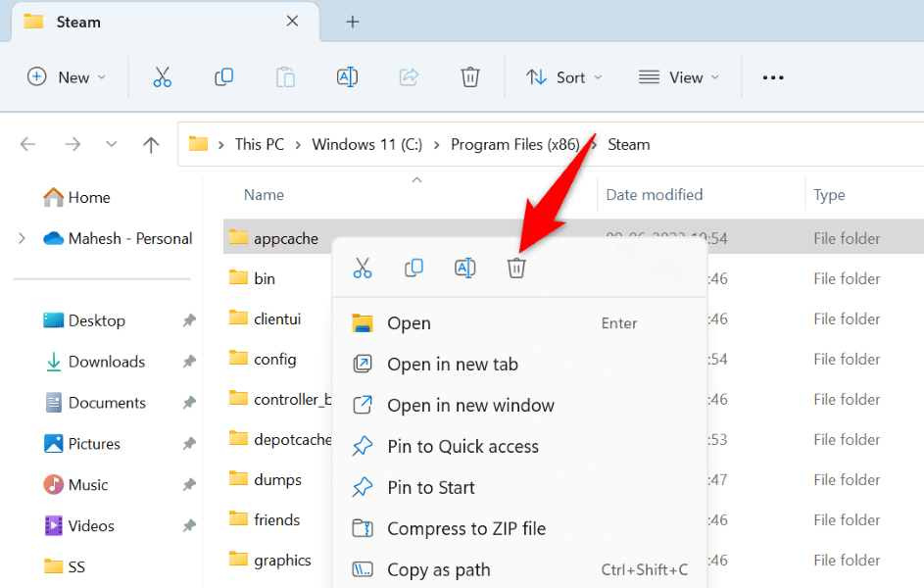Viewport: 924px width, 588px height.
Task: Open Home in the navigation pane
Action: coord(76,197)
